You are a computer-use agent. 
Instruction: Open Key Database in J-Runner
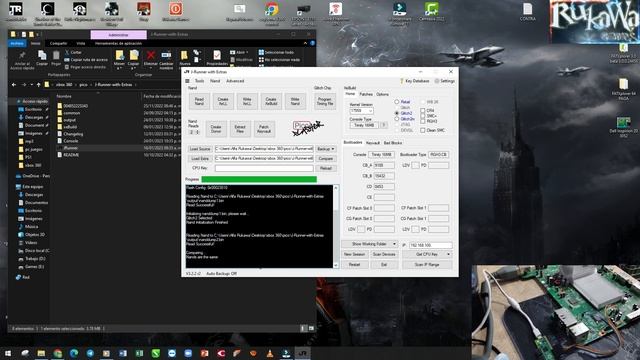click(414, 81)
